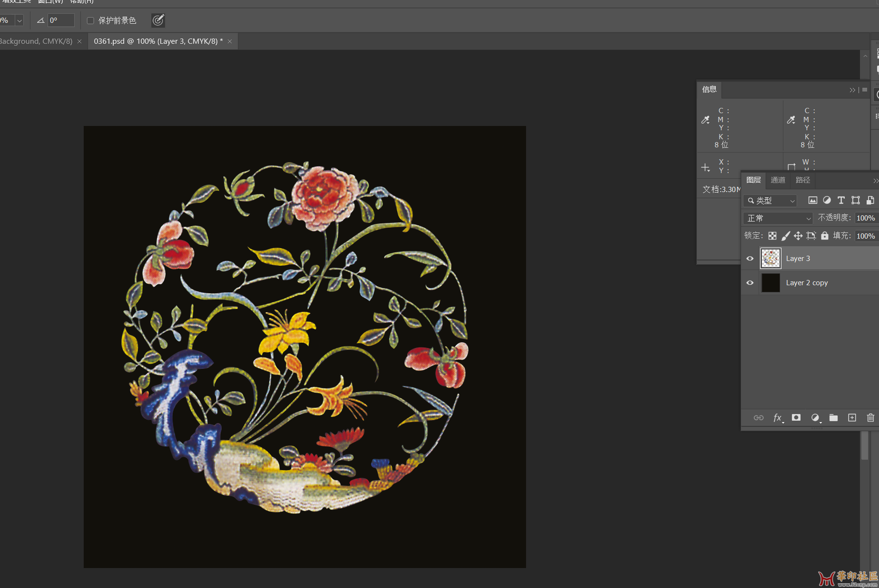Select the Layer 2 copy name
This screenshot has height=588, width=879.
coord(807,283)
